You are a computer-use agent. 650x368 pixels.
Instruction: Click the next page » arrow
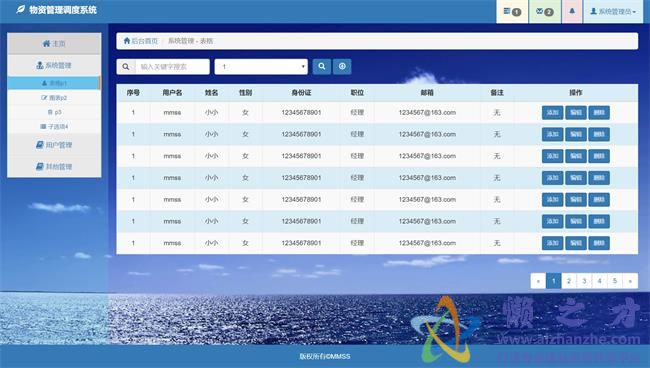pyautogui.click(x=630, y=281)
